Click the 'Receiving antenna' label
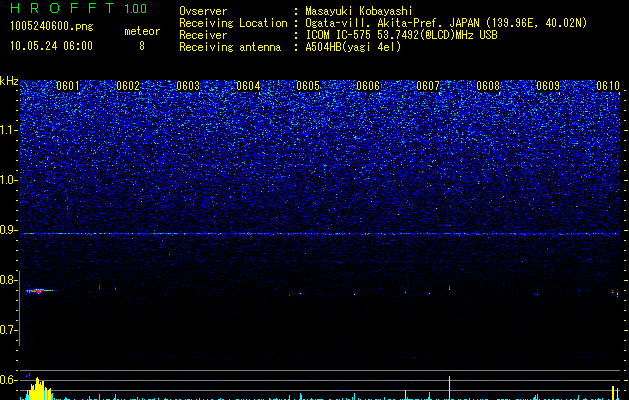629x400 pixels. click(230, 47)
